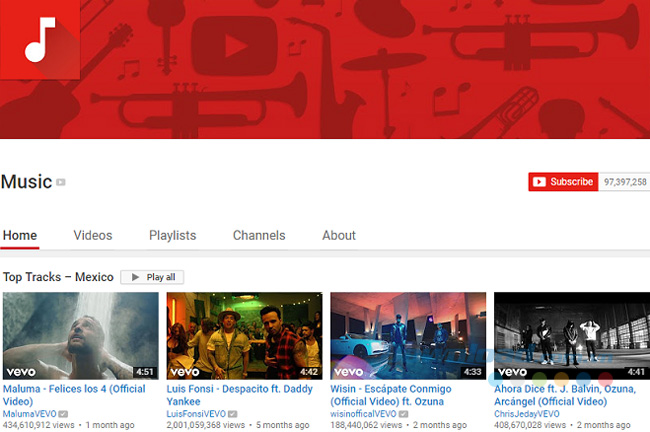
Task: Open Maluma - Felices los 4 title link
Action: pyautogui.click(x=74, y=395)
